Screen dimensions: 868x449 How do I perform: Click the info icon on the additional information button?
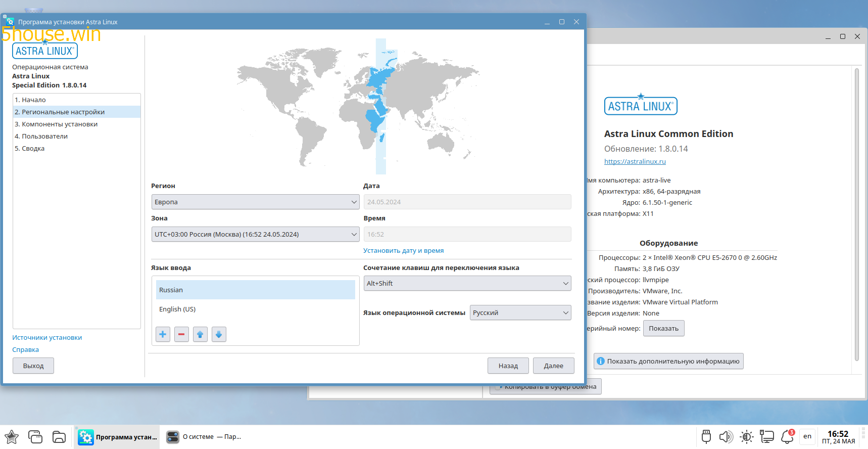point(601,361)
